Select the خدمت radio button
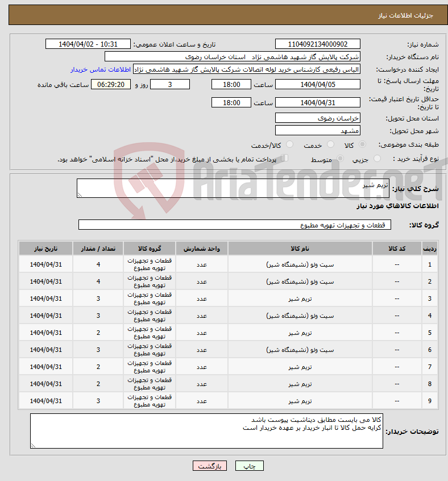Image resolution: width=448 pixels, height=481 pixels. [330, 144]
